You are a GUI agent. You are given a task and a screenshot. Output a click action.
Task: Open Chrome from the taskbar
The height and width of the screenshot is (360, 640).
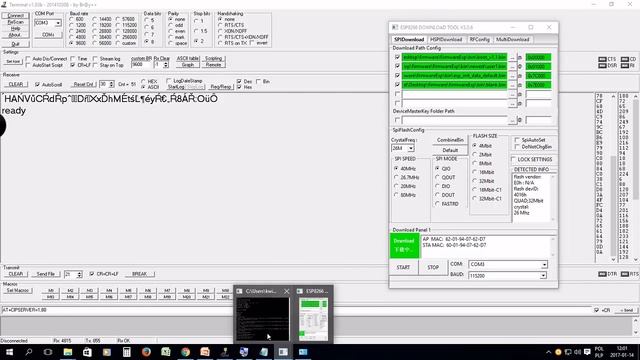coord(185,352)
